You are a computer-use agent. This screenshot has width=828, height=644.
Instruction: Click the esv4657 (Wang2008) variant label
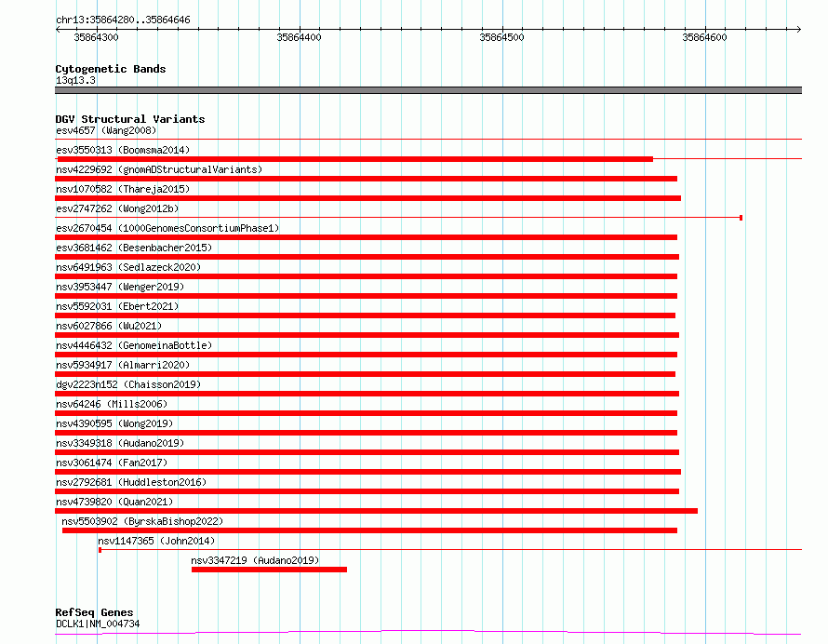tap(106, 130)
